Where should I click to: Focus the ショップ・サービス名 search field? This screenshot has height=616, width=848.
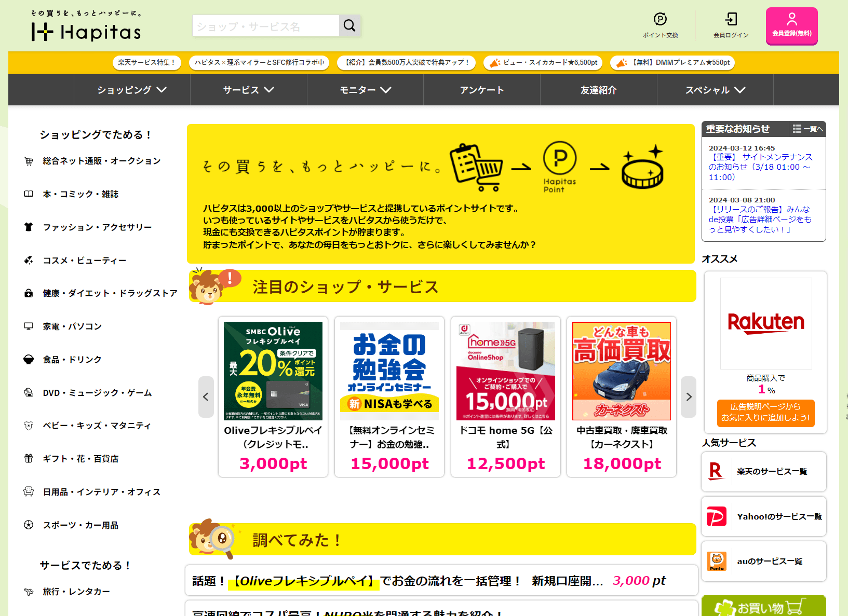(266, 25)
